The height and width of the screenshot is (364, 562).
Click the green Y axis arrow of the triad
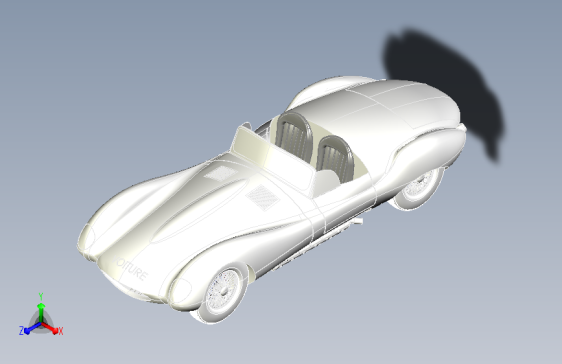(x=41, y=313)
